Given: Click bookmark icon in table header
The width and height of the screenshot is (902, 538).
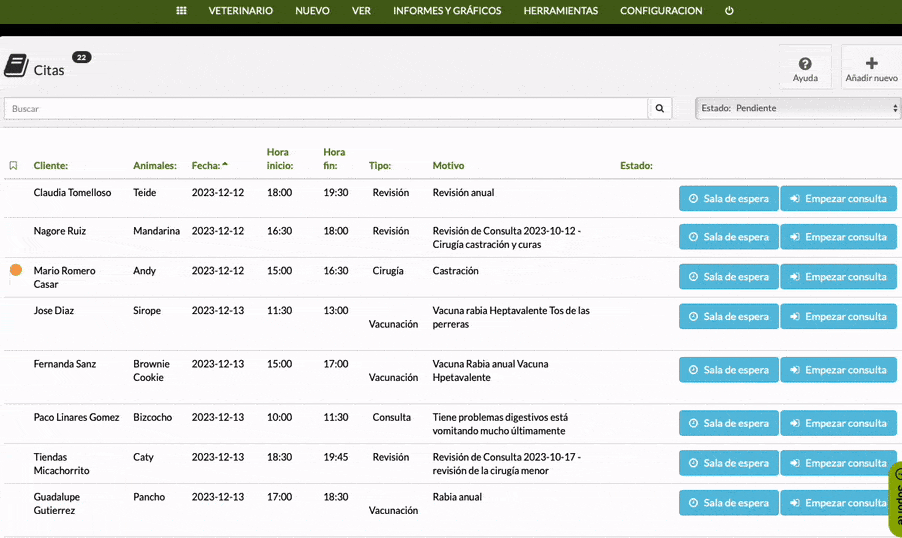Looking at the screenshot, I should [x=13, y=166].
